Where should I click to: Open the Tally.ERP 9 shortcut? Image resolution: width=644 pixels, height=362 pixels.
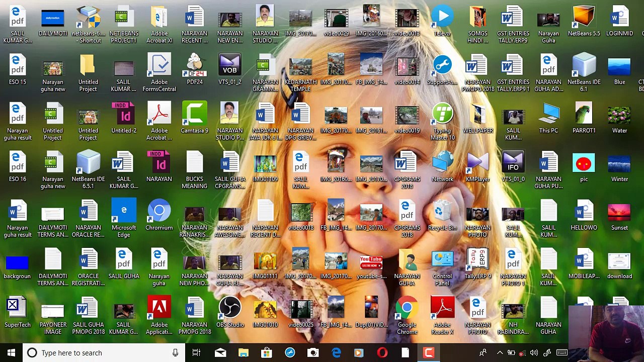[x=477, y=263]
